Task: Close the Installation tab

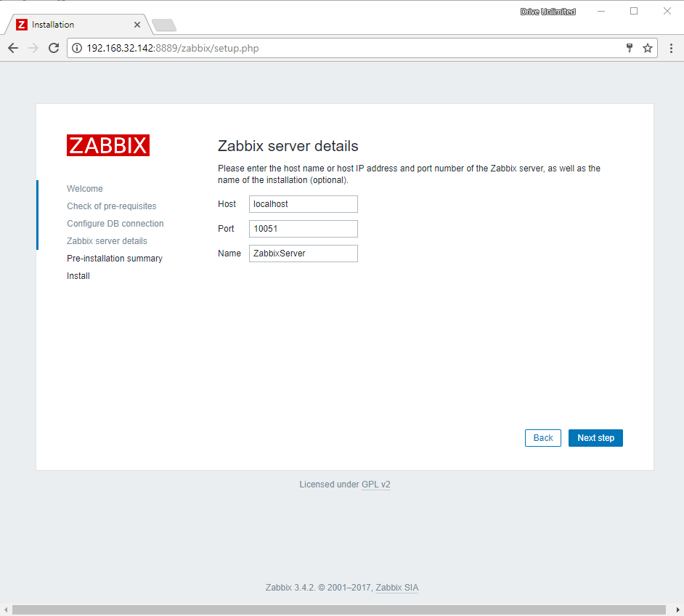Action: coord(137,25)
